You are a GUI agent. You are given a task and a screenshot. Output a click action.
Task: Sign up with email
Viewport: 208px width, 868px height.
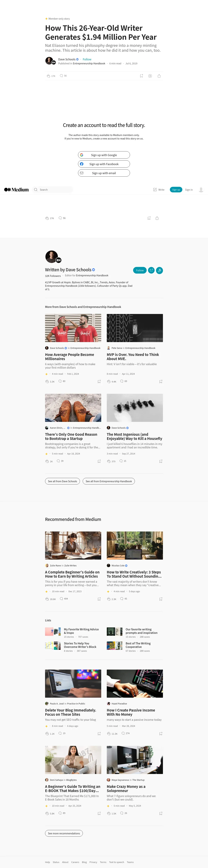coord(104,173)
